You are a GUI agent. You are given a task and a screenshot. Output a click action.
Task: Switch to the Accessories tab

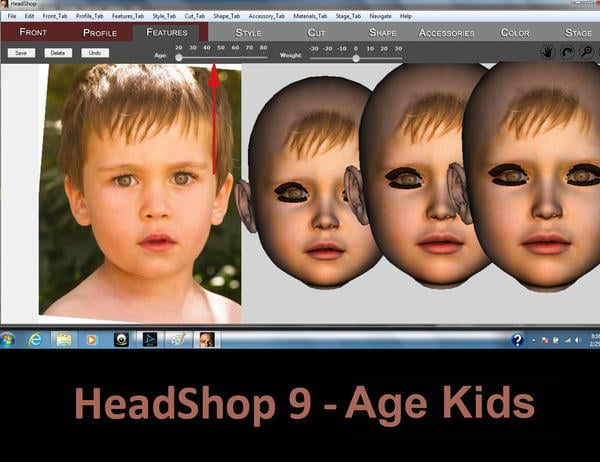tap(447, 33)
